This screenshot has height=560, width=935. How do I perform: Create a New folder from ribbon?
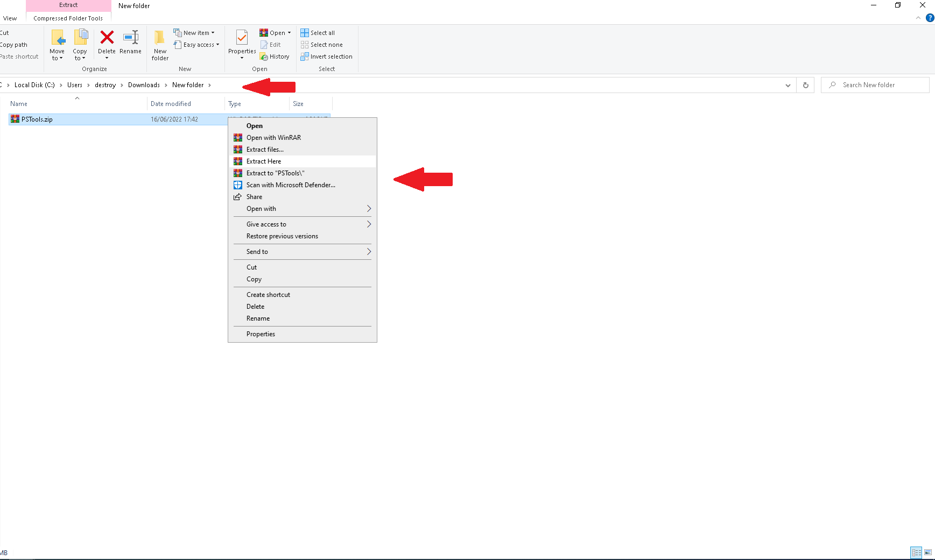pos(160,45)
